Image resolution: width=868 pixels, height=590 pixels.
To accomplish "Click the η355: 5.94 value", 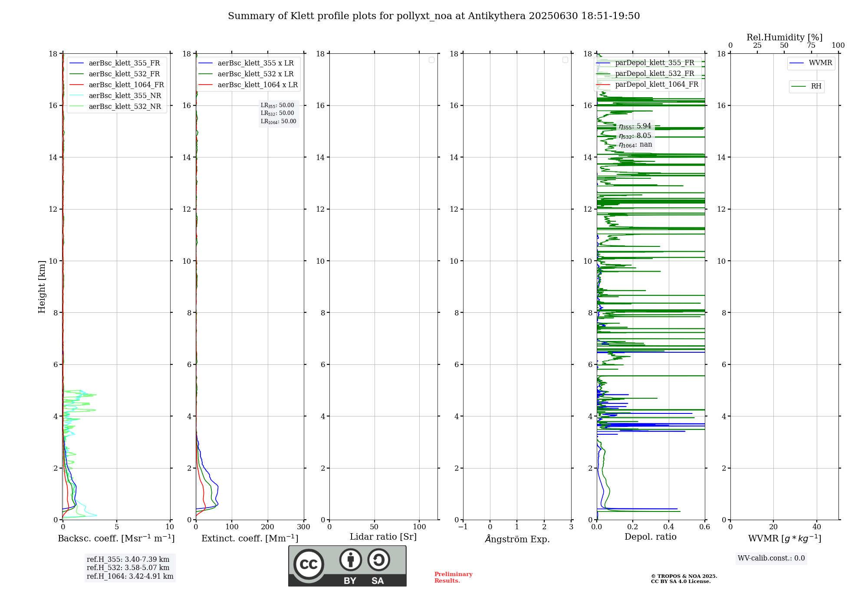I will (635, 126).
